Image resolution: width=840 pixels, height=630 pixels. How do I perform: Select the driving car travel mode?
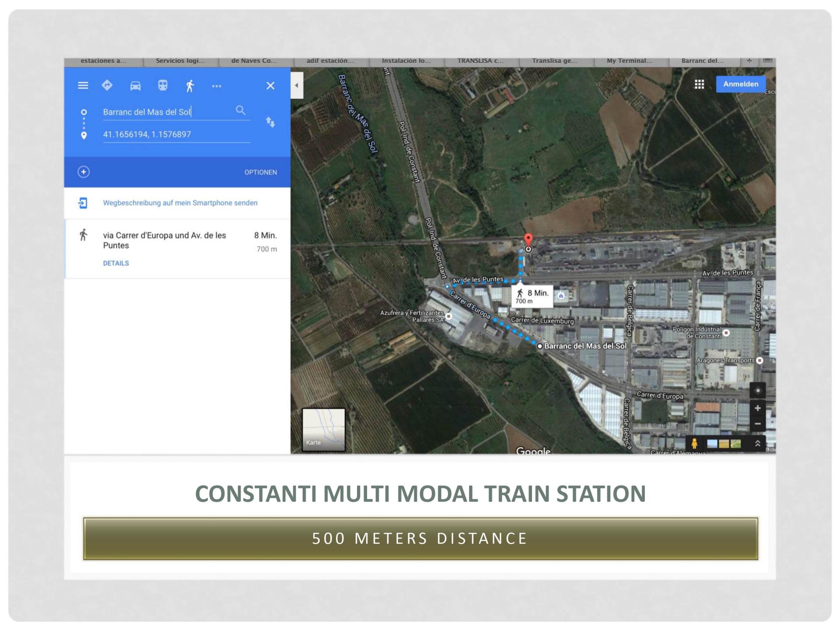tap(135, 86)
